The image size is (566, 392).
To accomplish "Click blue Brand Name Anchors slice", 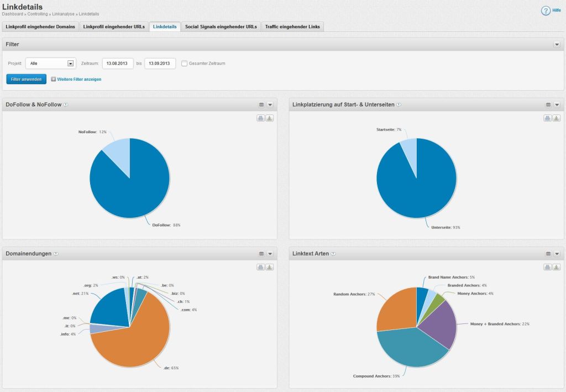I will 422,298.
